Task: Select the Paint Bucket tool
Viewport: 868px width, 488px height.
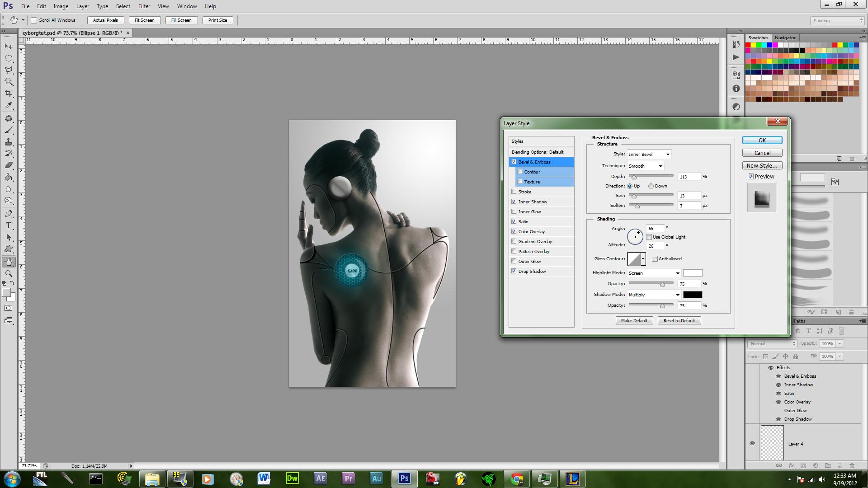Action: point(9,177)
